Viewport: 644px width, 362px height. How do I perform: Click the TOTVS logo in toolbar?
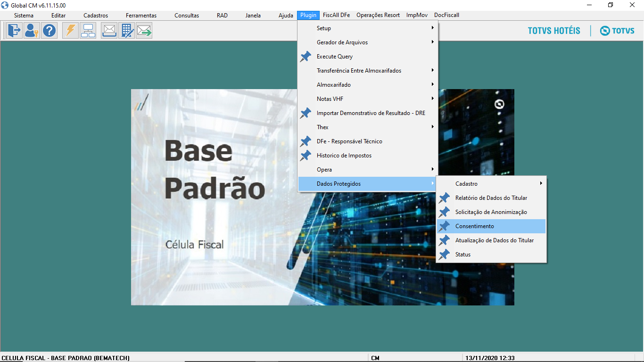click(617, 31)
